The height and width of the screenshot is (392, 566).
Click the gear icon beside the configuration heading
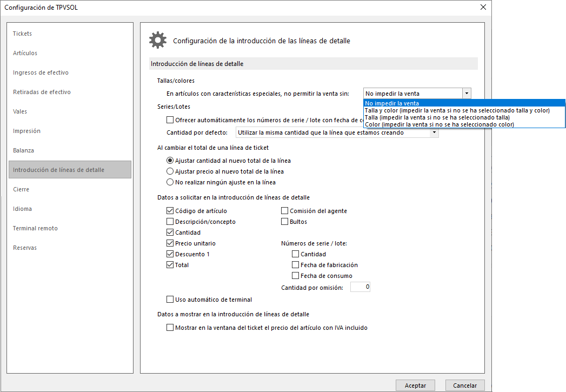click(158, 40)
